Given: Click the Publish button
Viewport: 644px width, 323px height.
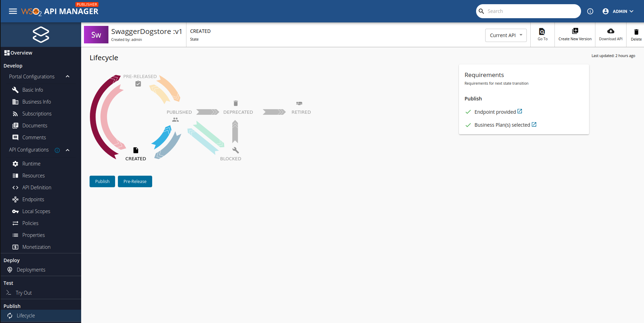Looking at the screenshot, I should coord(102,181).
